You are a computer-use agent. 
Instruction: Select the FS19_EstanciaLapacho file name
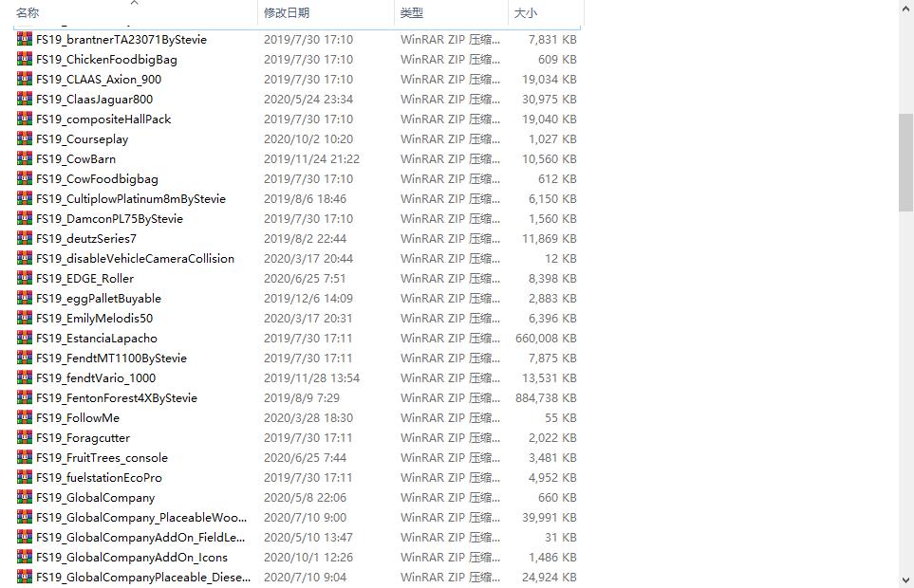pos(97,339)
